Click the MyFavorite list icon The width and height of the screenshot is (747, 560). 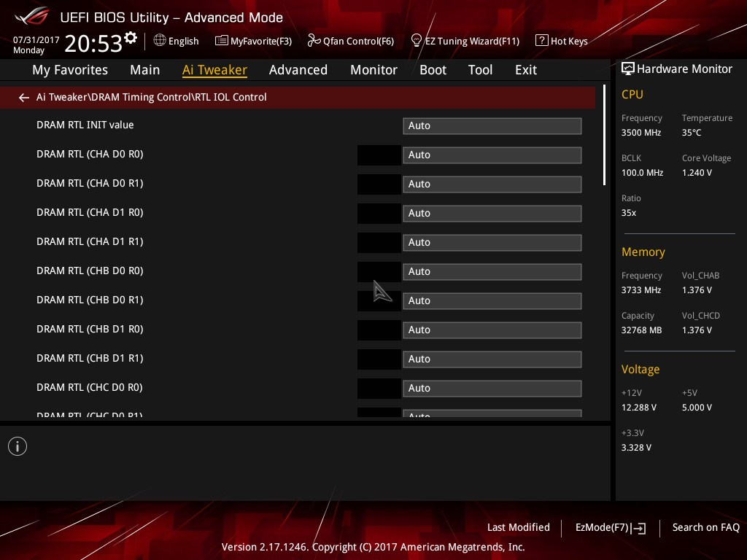[x=221, y=41]
